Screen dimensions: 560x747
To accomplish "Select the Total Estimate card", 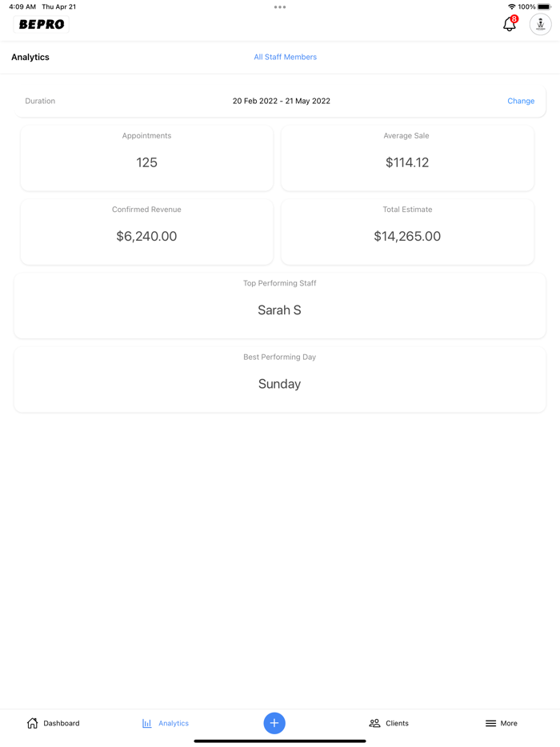I will point(407,231).
